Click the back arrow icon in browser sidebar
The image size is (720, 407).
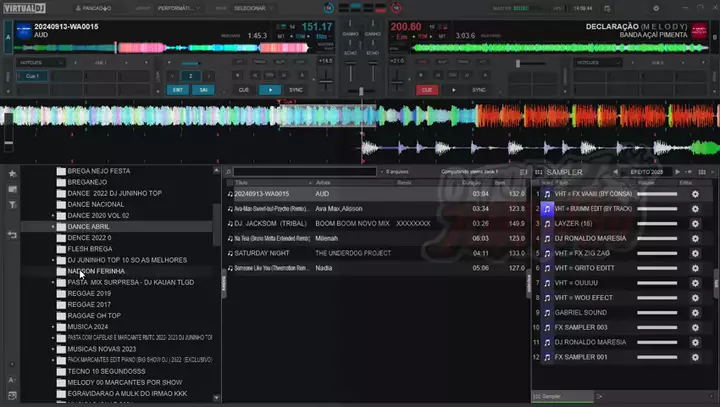click(12, 235)
